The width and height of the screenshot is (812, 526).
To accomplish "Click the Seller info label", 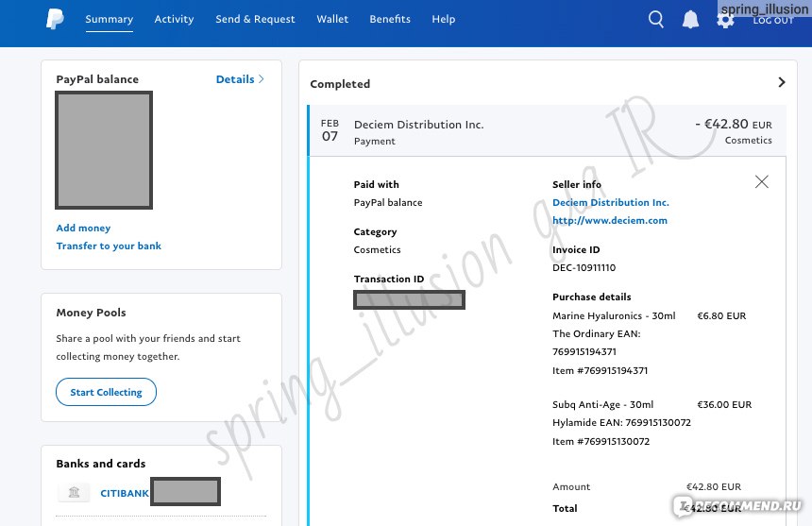I will click(x=576, y=185).
